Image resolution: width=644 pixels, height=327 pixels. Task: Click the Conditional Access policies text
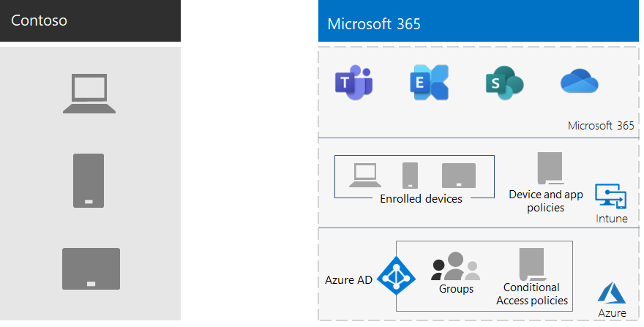pyautogui.click(x=532, y=294)
